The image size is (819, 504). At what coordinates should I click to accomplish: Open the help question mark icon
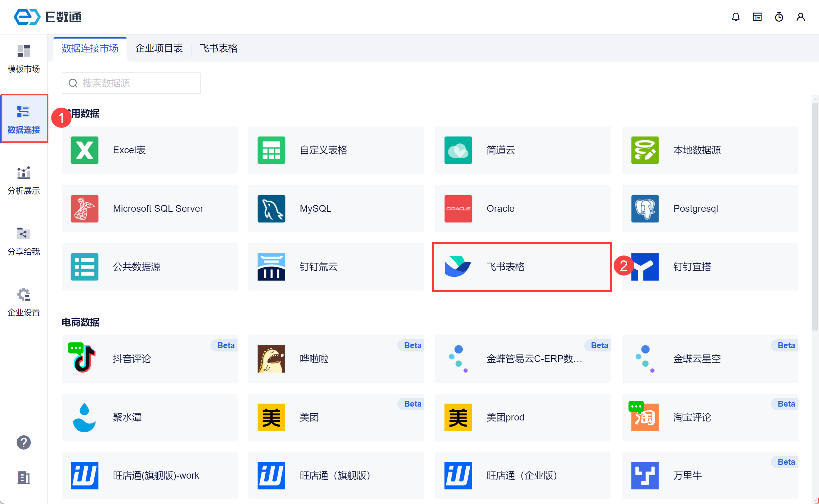click(x=23, y=442)
